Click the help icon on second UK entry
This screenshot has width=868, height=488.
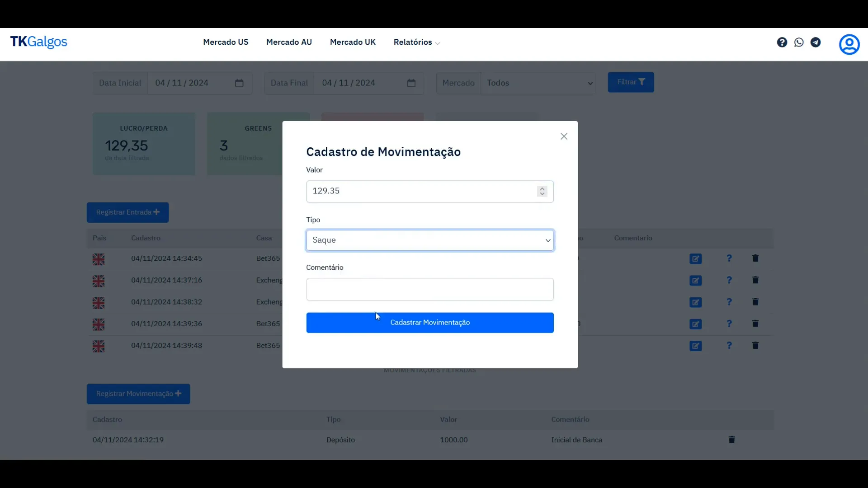click(729, 280)
